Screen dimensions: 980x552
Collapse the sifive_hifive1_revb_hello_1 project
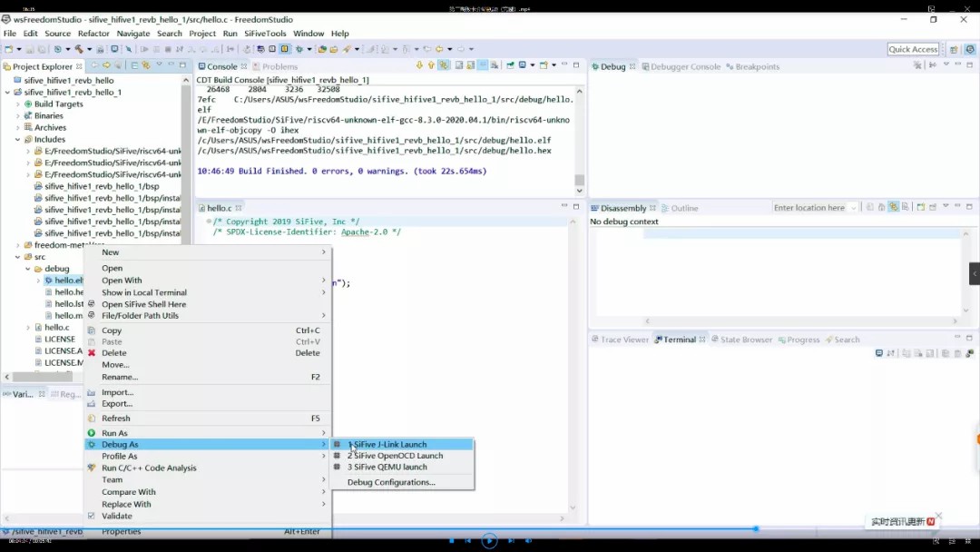7,92
